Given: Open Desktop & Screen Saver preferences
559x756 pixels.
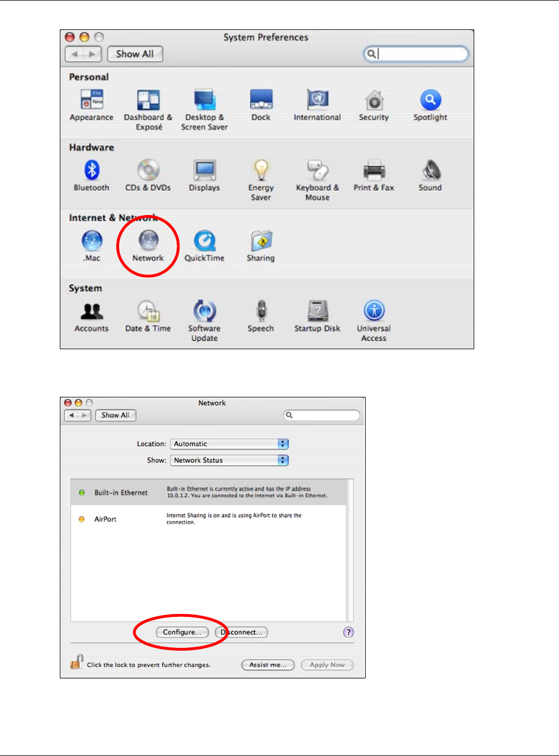Looking at the screenshot, I should click(204, 110).
